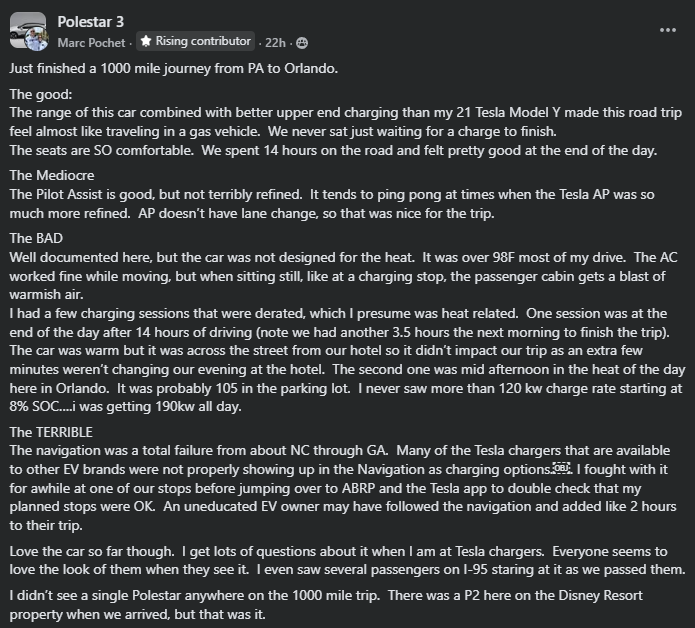Click the "The TERRIBLE" section heading
Image resolution: width=695 pixels, height=628 pixels.
point(53,432)
